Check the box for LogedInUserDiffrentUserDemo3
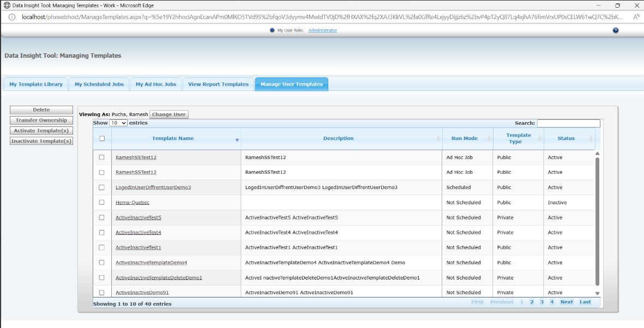Viewport: 644px width, 328px height. [x=102, y=187]
